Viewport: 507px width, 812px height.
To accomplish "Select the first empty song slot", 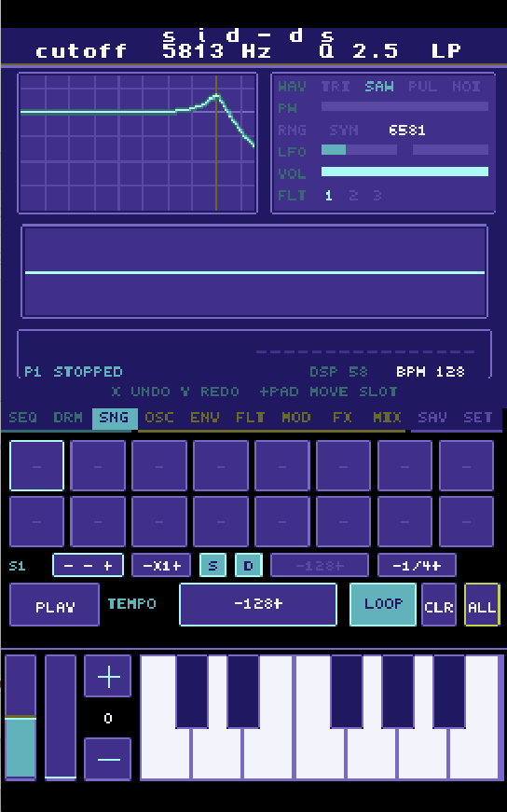I will tap(36, 465).
